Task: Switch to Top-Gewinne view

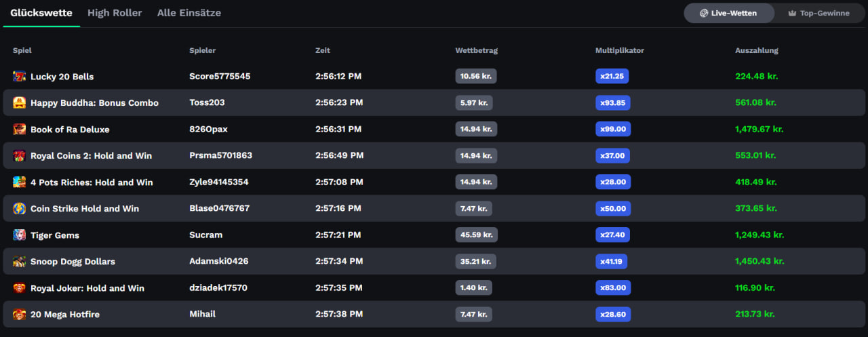Action: pyautogui.click(x=818, y=13)
